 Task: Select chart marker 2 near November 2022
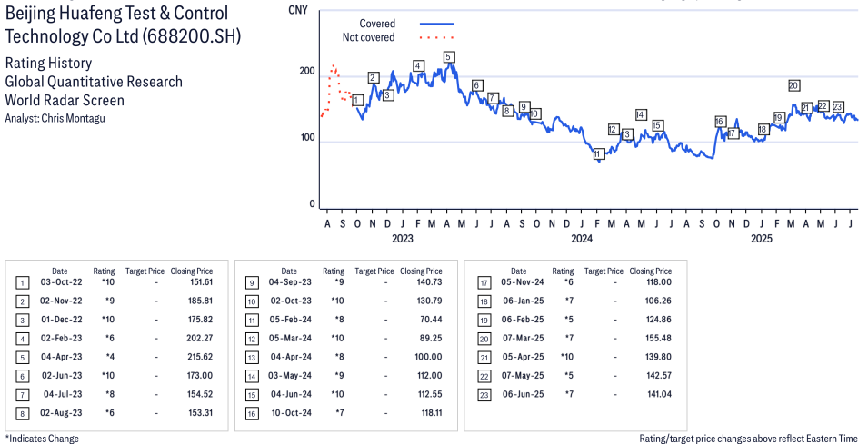(x=374, y=77)
